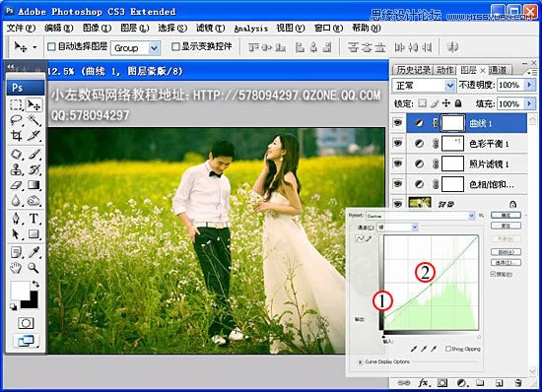Select the Pen tool
Image resolution: width=542 pixels, height=392 pixels.
[16, 219]
